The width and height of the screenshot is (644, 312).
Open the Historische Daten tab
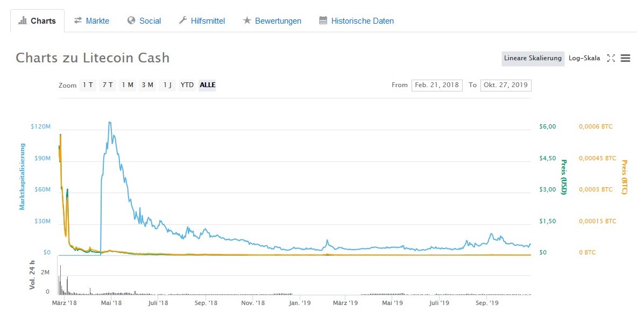click(357, 21)
